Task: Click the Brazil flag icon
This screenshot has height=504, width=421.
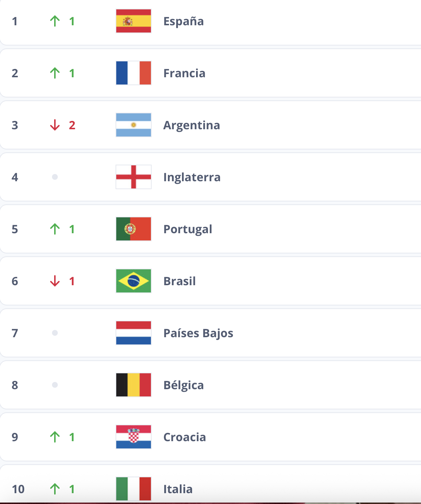Action: [134, 281]
